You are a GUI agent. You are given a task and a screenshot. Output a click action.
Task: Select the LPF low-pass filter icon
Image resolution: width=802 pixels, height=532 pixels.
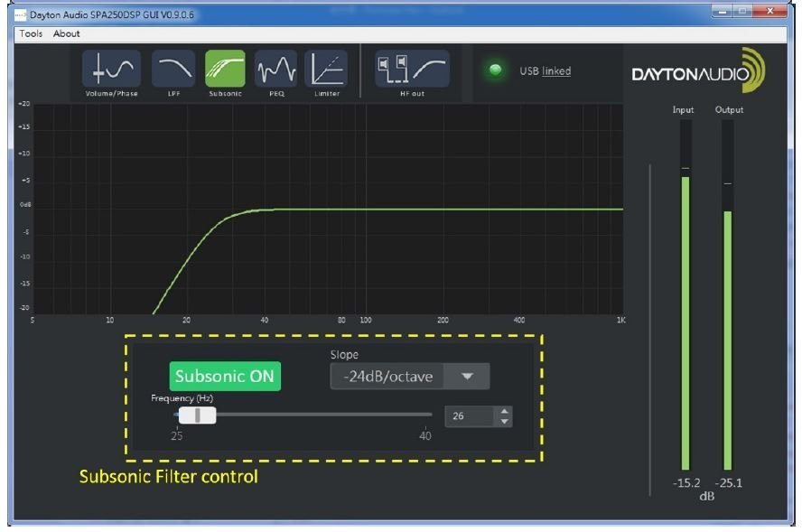[x=173, y=69]
